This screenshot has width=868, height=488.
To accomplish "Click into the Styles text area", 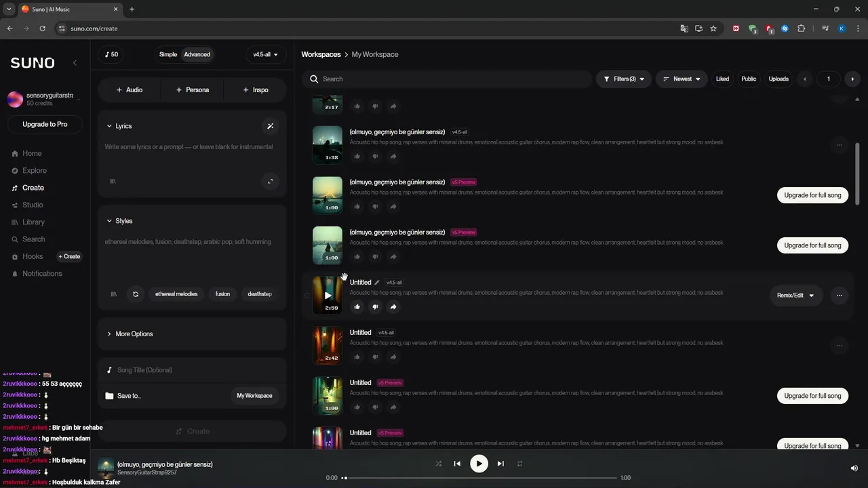I will 193,258.
